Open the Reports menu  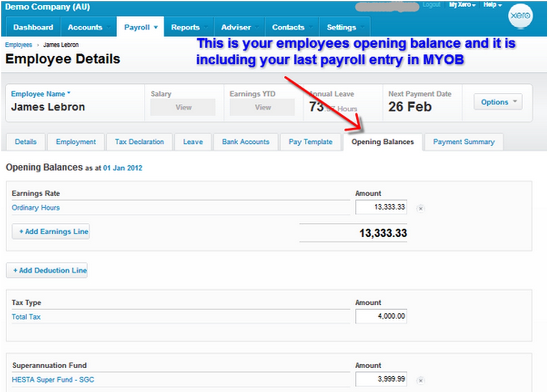click(188, 27)
